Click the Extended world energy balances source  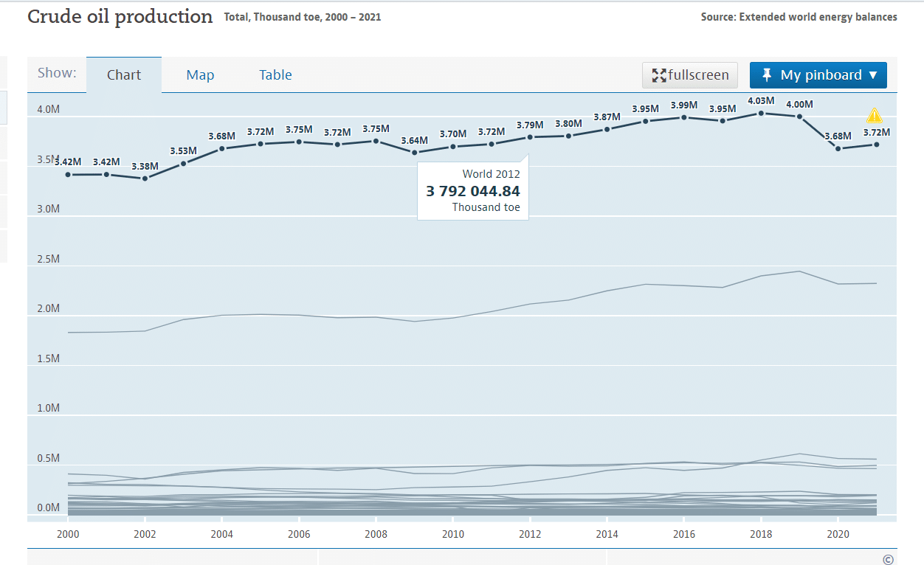[818, 17]
